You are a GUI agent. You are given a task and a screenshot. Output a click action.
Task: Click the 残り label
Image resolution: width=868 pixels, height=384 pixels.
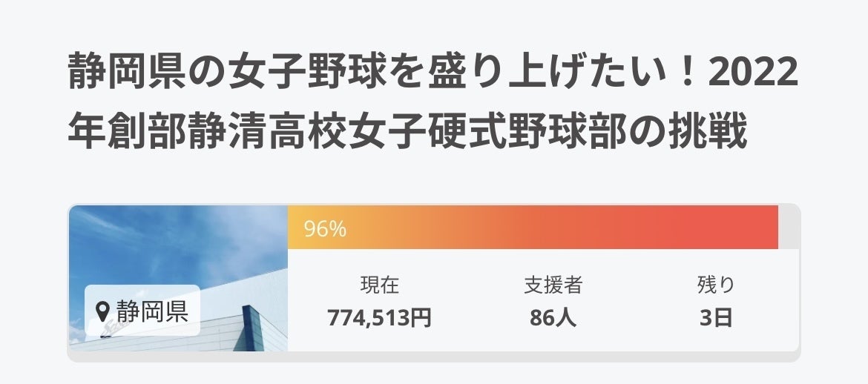point(716,285)
